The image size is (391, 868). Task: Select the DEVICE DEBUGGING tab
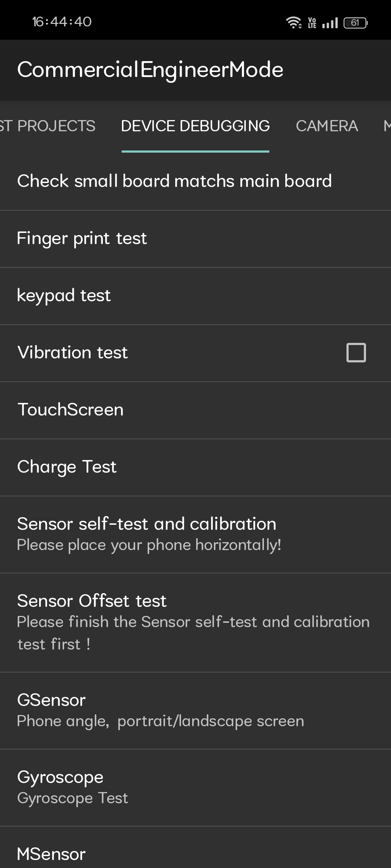(x=195, y=126)
